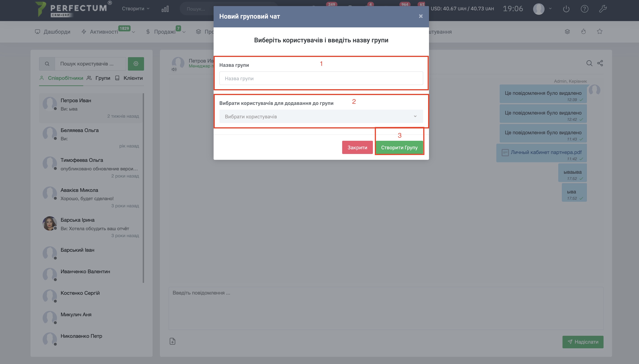Click the green chat settings gear icon

136,64
